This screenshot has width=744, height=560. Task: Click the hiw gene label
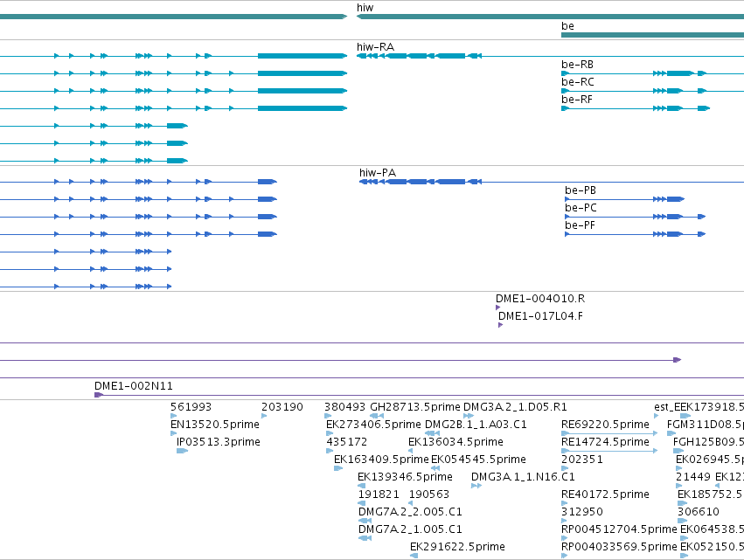(x=365, y=8)
